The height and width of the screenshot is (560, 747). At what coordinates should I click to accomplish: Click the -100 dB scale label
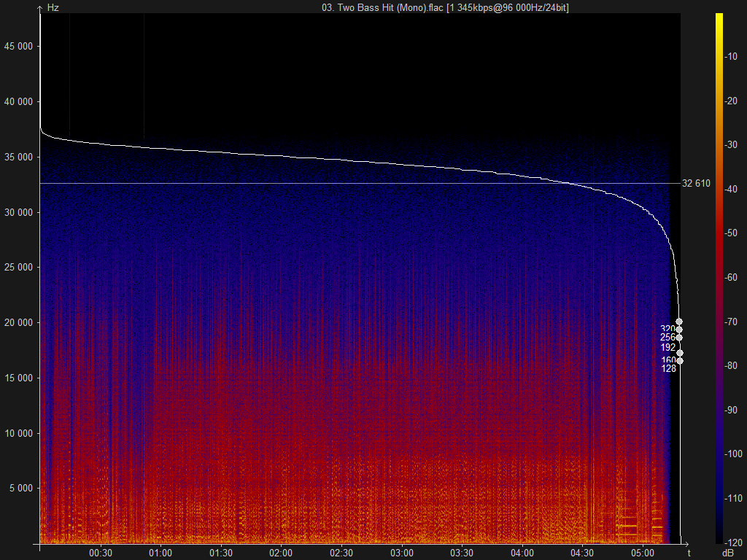point(733,454)
